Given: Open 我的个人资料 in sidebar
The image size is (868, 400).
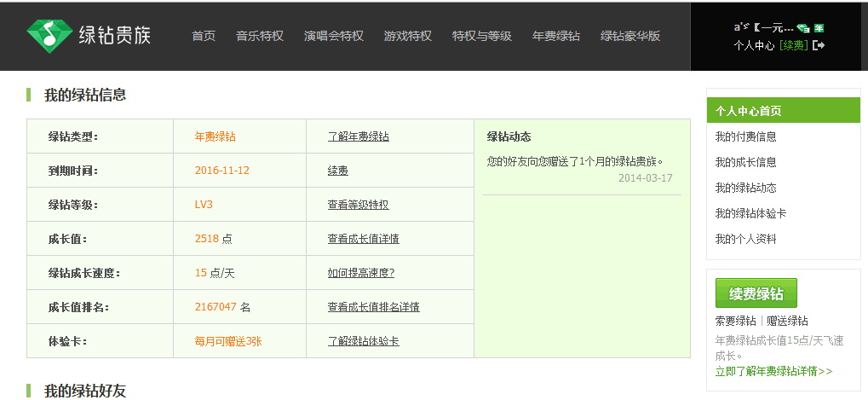Looking at the screenshot, I should [745, 240].
